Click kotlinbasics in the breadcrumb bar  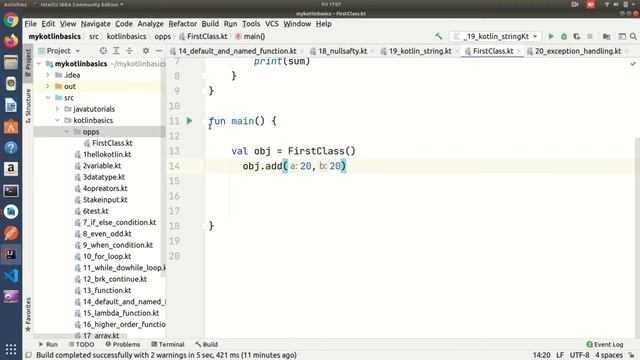pos(127,36)
